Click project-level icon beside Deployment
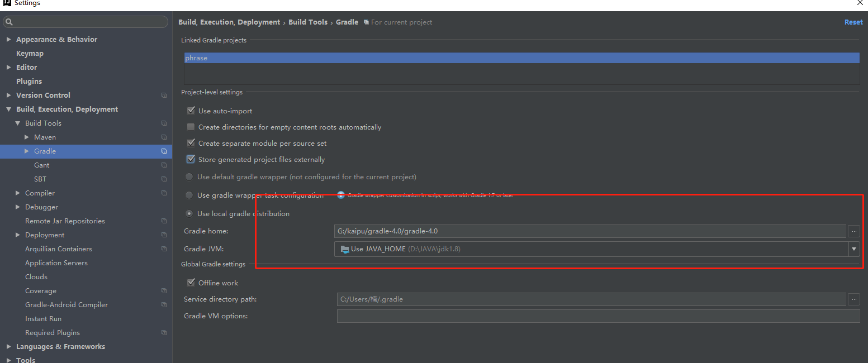 tap(164, 235)
